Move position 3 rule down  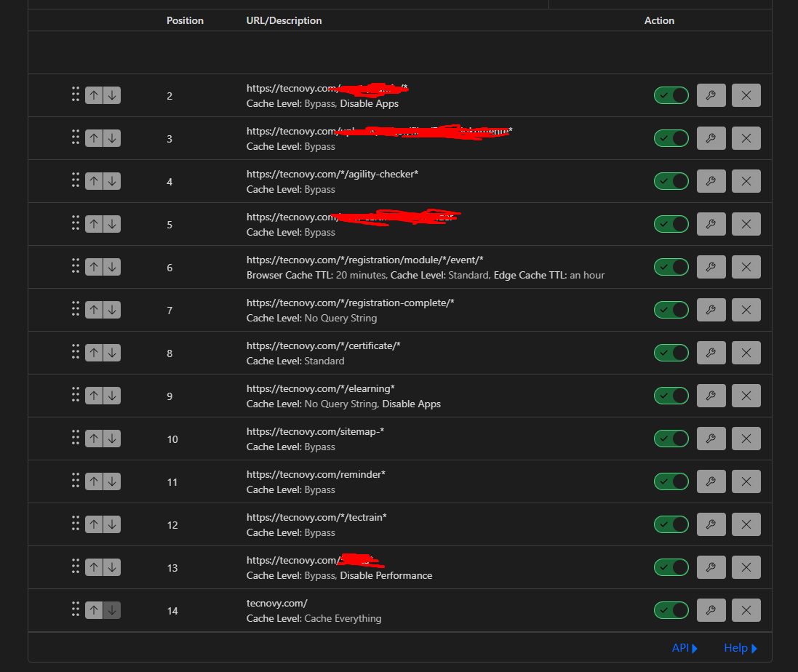point(112,138)
